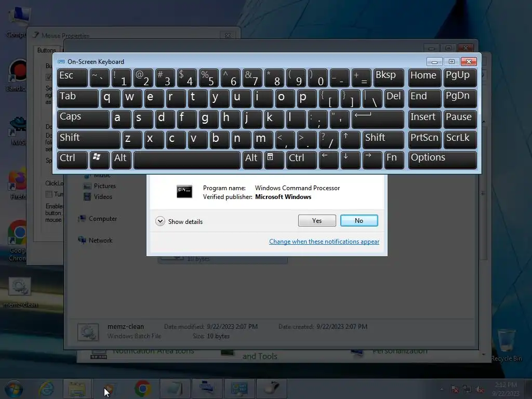Click the taskbar clock showing 2:12 PM
Viewport: 532px width, 399px height.
(x=506, y=389)
